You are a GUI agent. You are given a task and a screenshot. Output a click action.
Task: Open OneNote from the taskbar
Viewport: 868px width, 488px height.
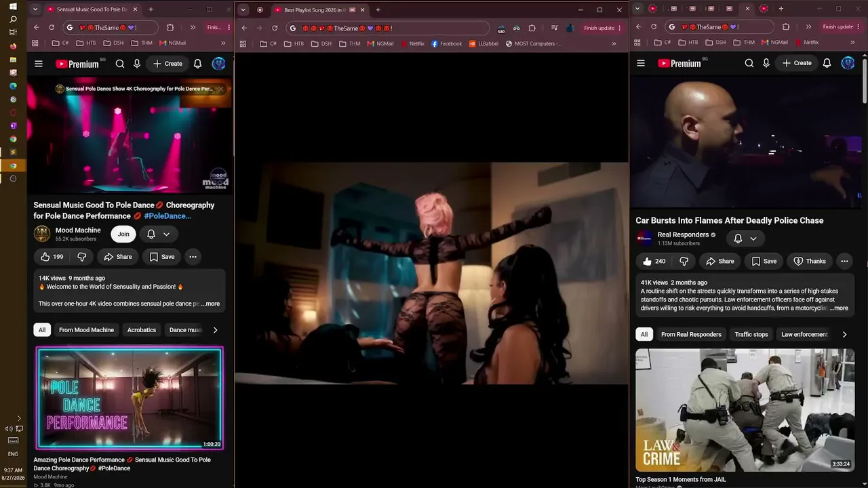(13, 125)
